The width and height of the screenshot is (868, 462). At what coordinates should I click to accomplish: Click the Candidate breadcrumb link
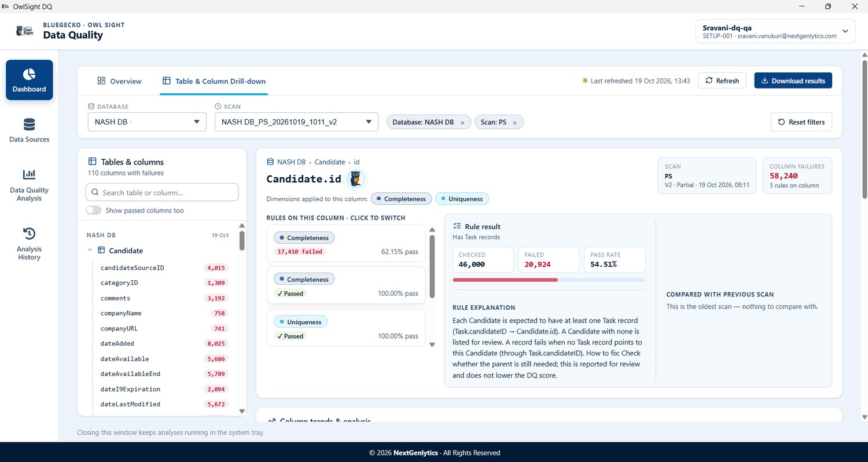(330, 162)
